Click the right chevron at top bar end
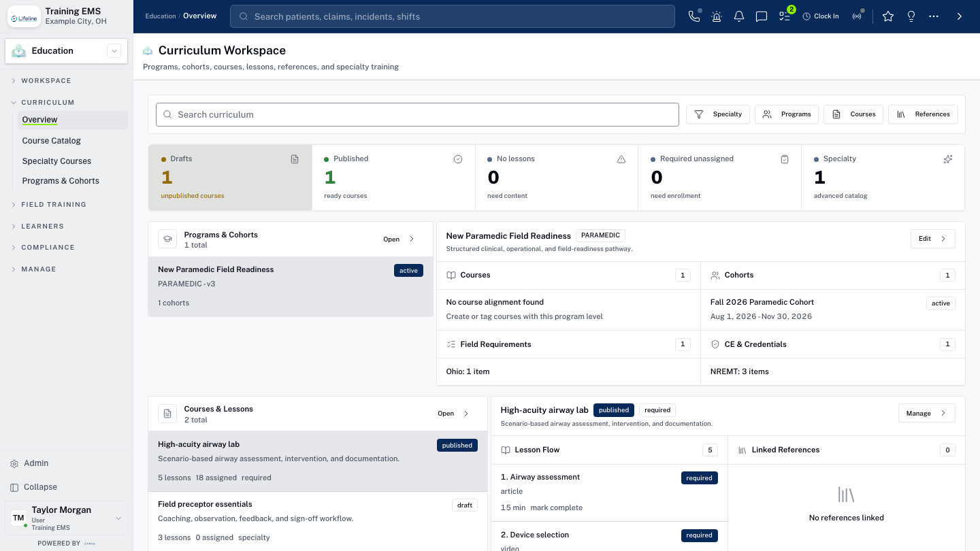The width and height of the screenshot is (980, 551). tap(960, 16)
